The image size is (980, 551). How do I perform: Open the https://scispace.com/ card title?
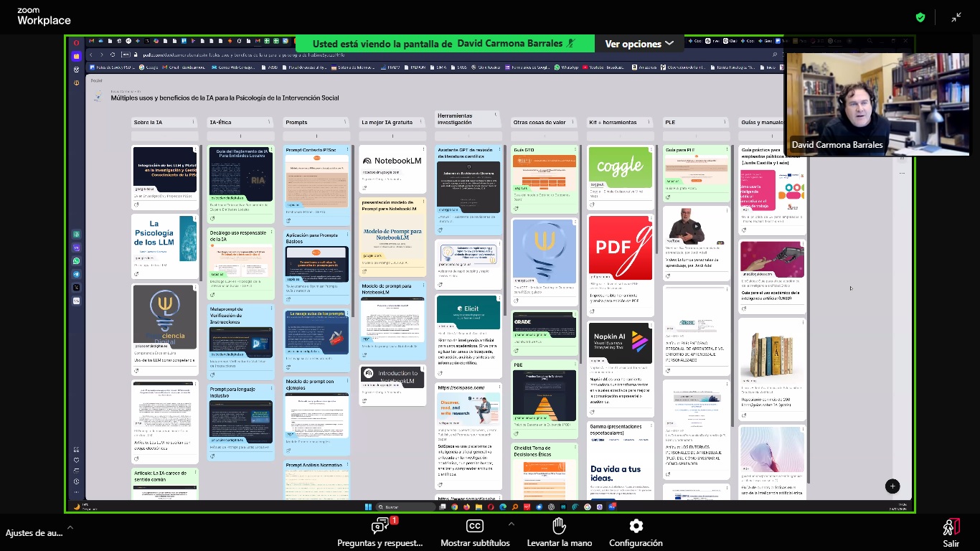[461, 387]
